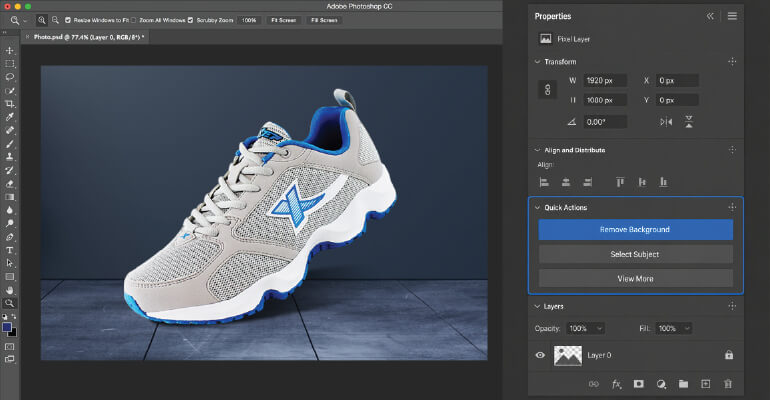
Task: Align left edges
Action: [544, 182]
